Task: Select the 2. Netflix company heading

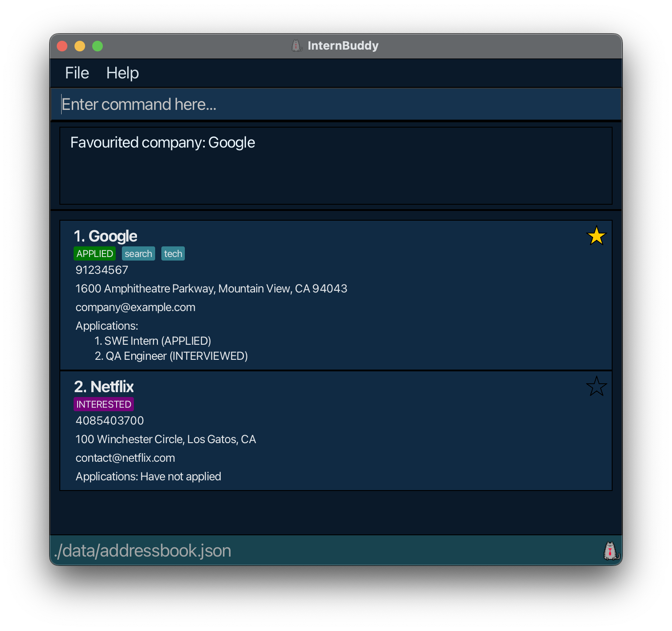Action: click(104, 387)
